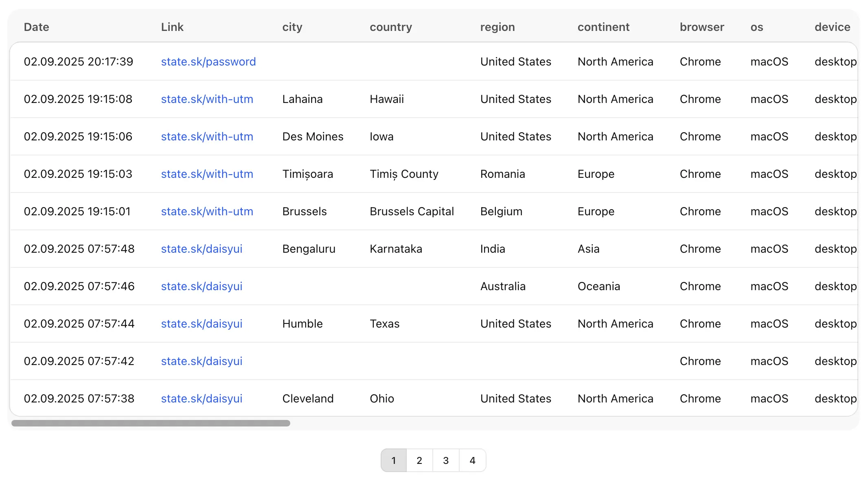The height and width of the screenshot is (481, 868).
Task: Click the Hawaii cell
Action: click(387, 99)
